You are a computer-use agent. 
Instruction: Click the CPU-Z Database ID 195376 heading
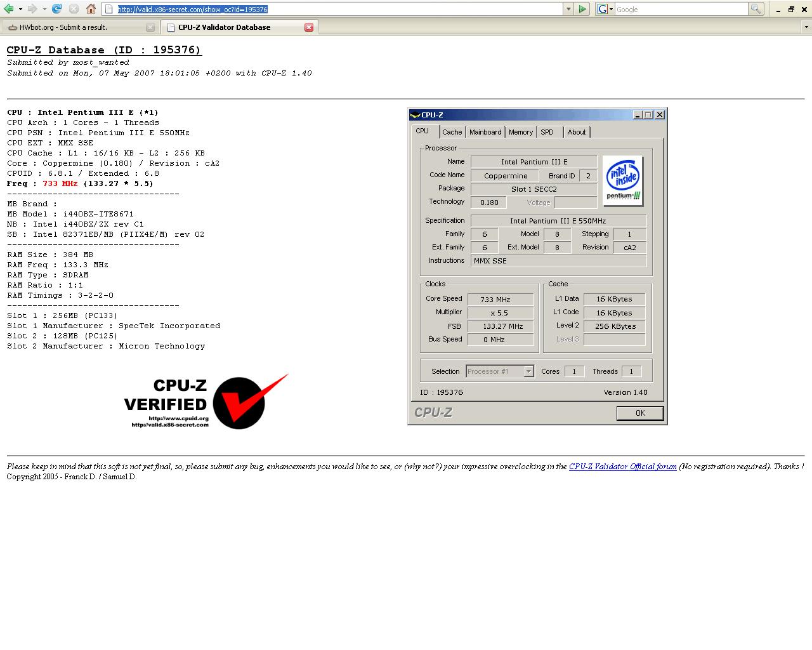104,50
